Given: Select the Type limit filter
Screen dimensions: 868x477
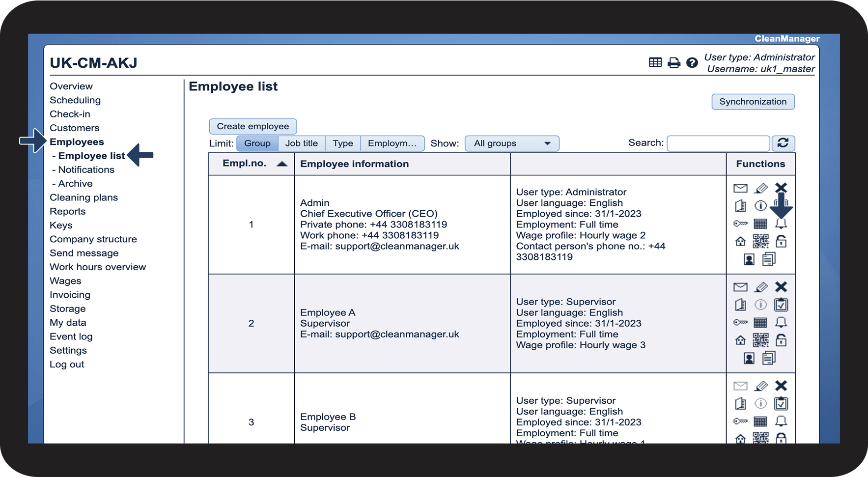Looking at the screenshot, I should (343, 143).
